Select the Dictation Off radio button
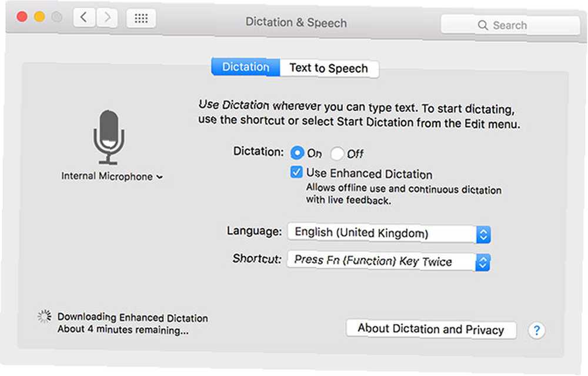588x376 pixels. 337,154
